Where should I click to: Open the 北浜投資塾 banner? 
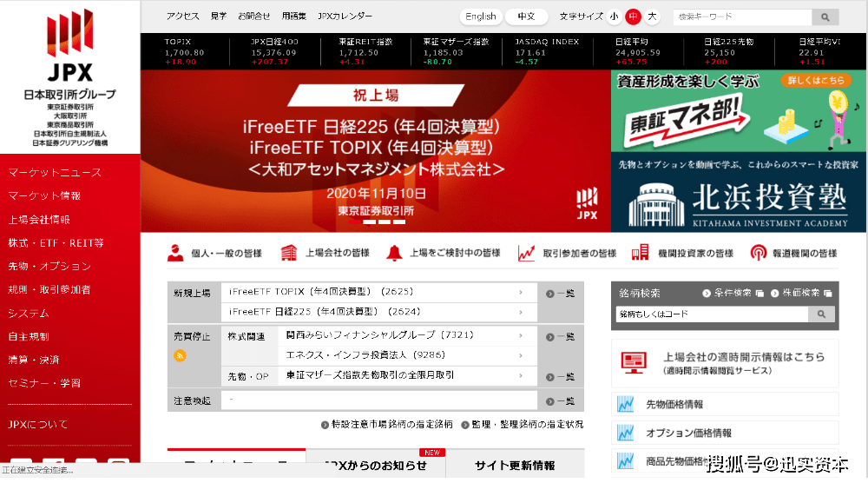[739, 192]
